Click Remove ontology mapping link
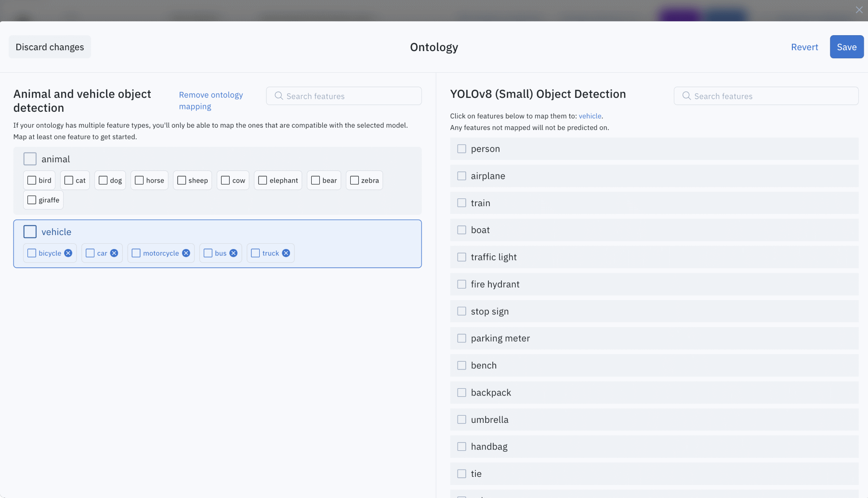 click(x=211, y=101)
